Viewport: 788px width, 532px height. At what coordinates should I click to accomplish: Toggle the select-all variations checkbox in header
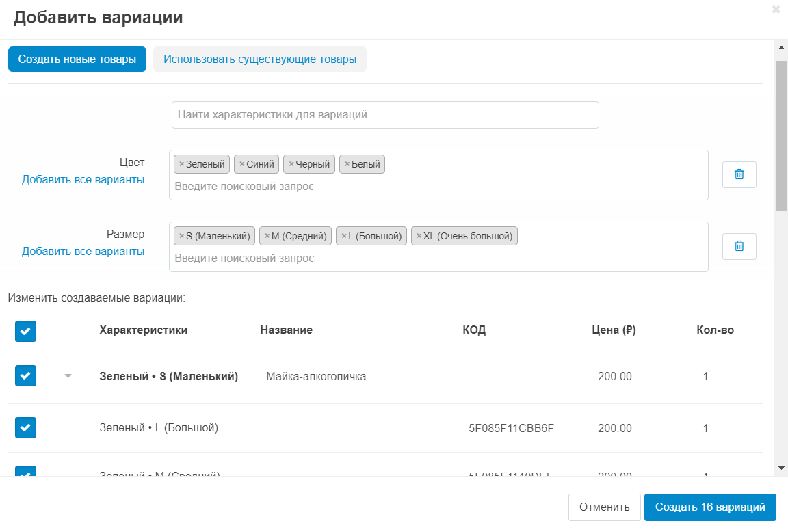point(25,331)
